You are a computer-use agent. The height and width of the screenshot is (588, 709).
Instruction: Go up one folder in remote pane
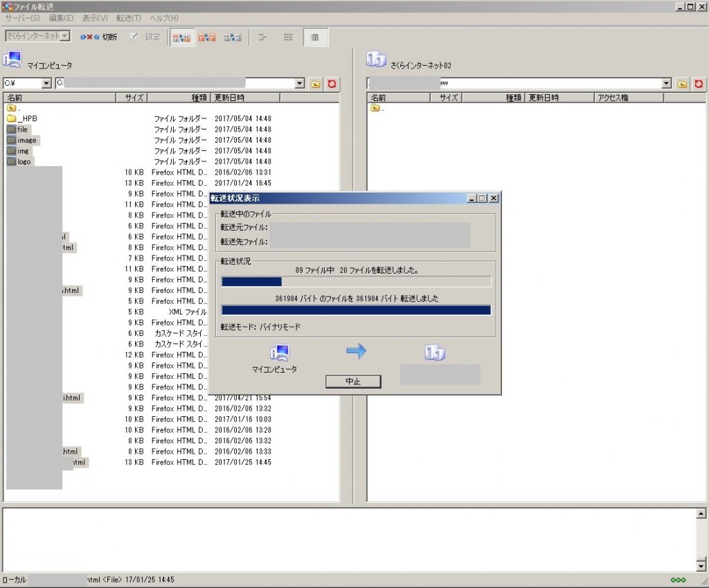682,84
